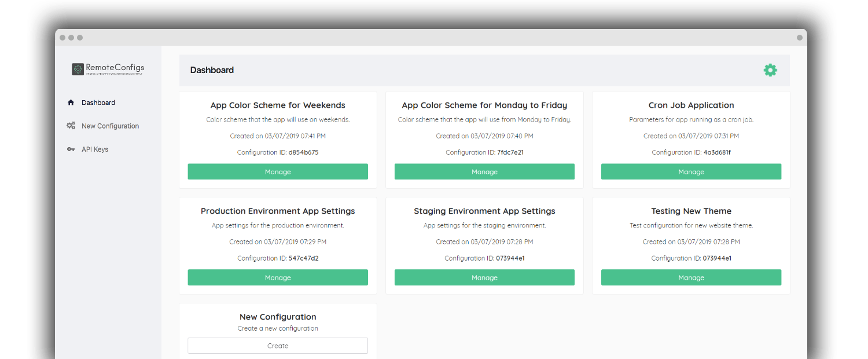The height and width of the screenshot is (359, 868).
Task: Click 'App settings for the staging environment' text
Action: 484,225
